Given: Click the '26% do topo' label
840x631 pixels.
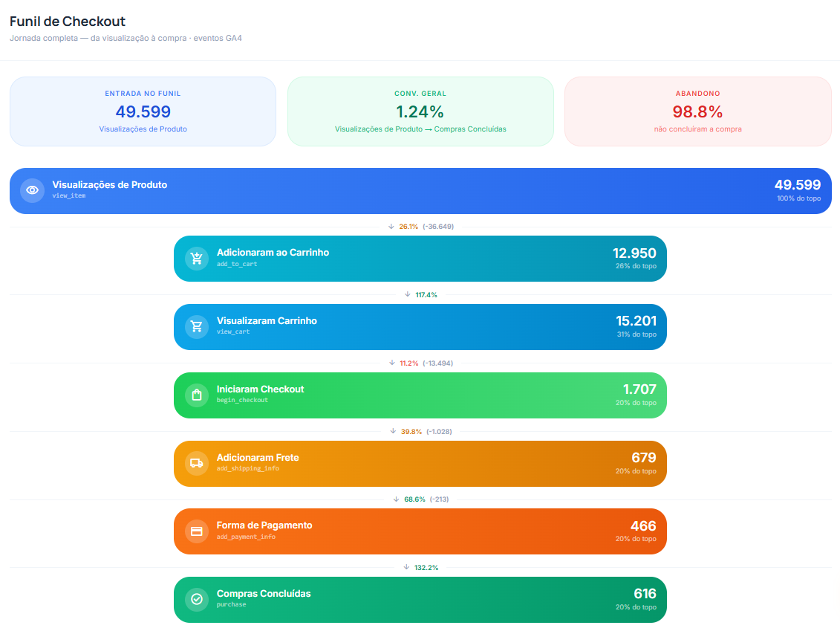Looking at the screenshot, I should 636,266.
